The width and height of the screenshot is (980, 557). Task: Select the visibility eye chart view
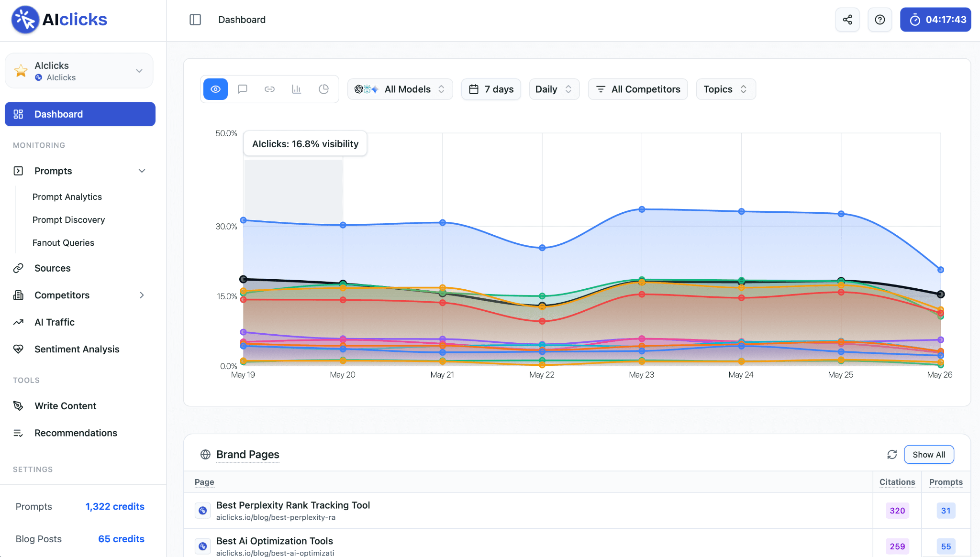(215, 89)
